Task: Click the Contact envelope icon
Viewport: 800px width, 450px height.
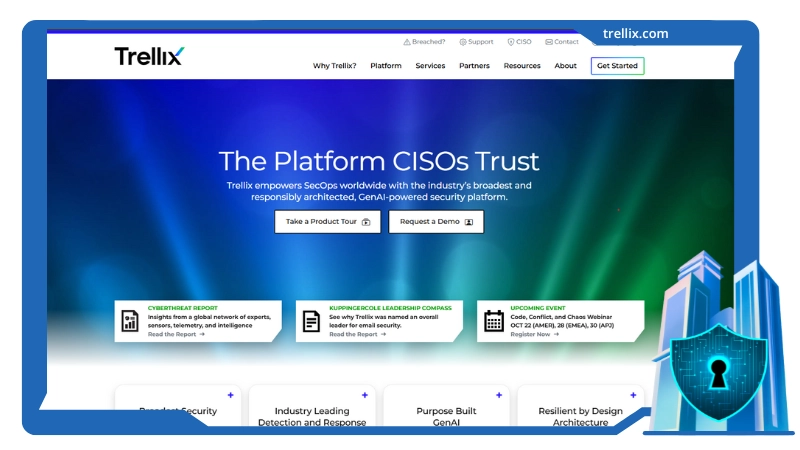Action: click(549, 42)
